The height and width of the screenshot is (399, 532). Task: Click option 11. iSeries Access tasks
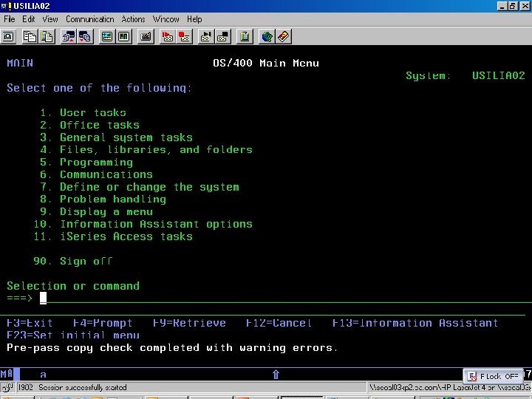[113, 236]
